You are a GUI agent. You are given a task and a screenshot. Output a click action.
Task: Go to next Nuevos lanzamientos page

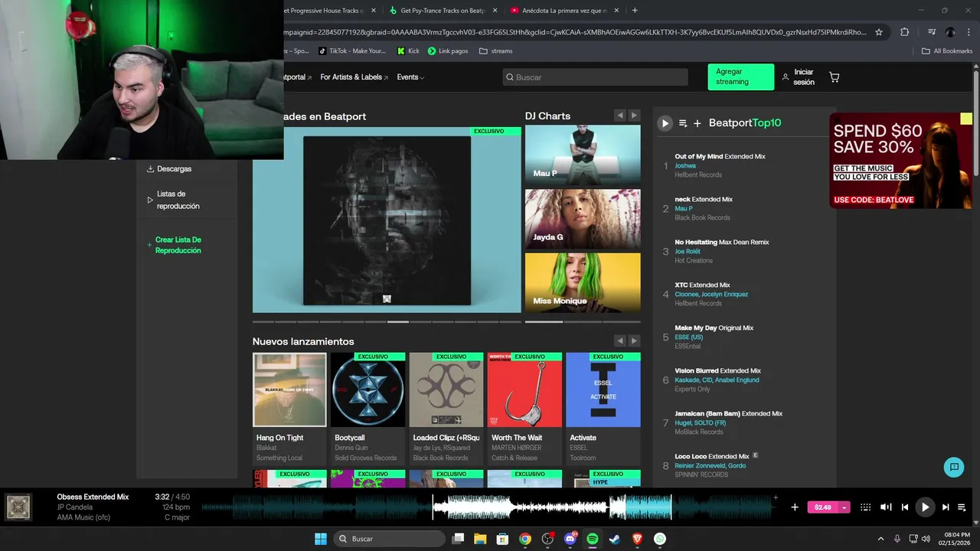point(634,341)
